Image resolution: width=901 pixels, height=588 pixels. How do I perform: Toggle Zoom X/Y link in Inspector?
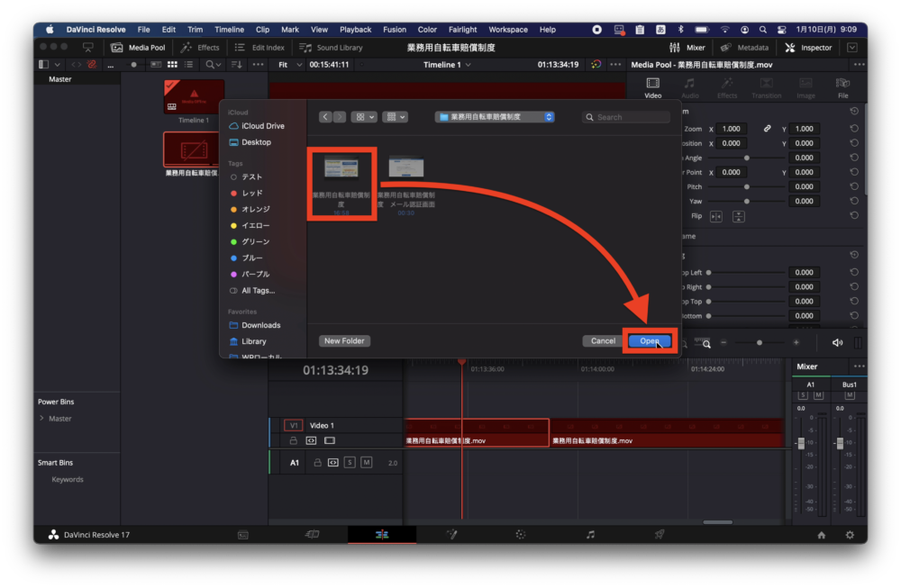click(767, 129)
